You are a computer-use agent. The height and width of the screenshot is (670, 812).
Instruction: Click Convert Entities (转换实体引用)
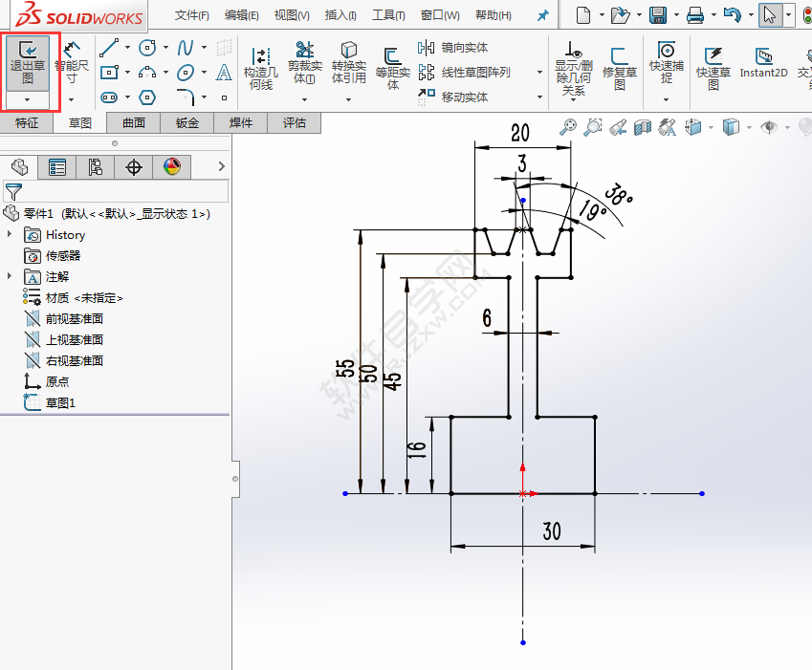click(348, 63)
